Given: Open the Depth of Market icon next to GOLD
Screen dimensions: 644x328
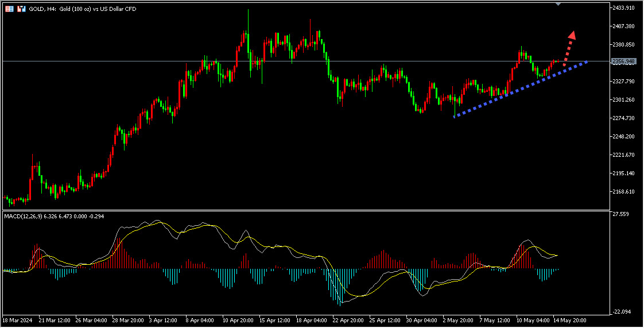Looking at the screenshot, I should (x=21, y=9).
